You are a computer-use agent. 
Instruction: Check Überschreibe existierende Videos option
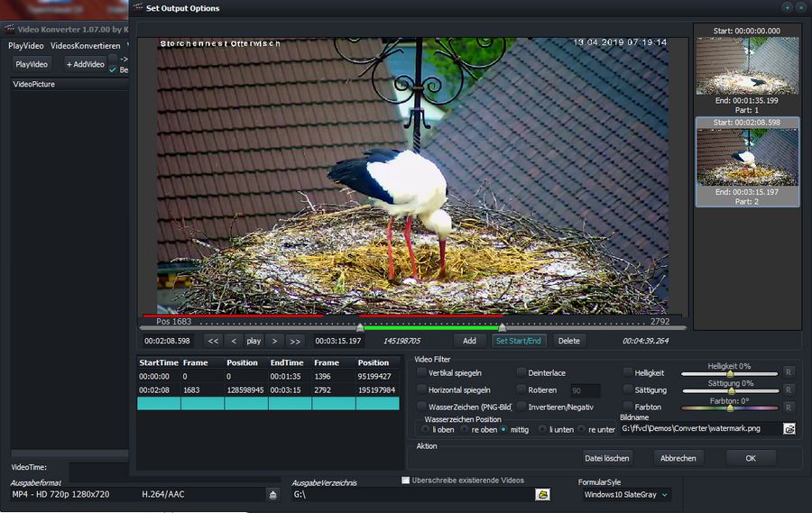(406, 480)
